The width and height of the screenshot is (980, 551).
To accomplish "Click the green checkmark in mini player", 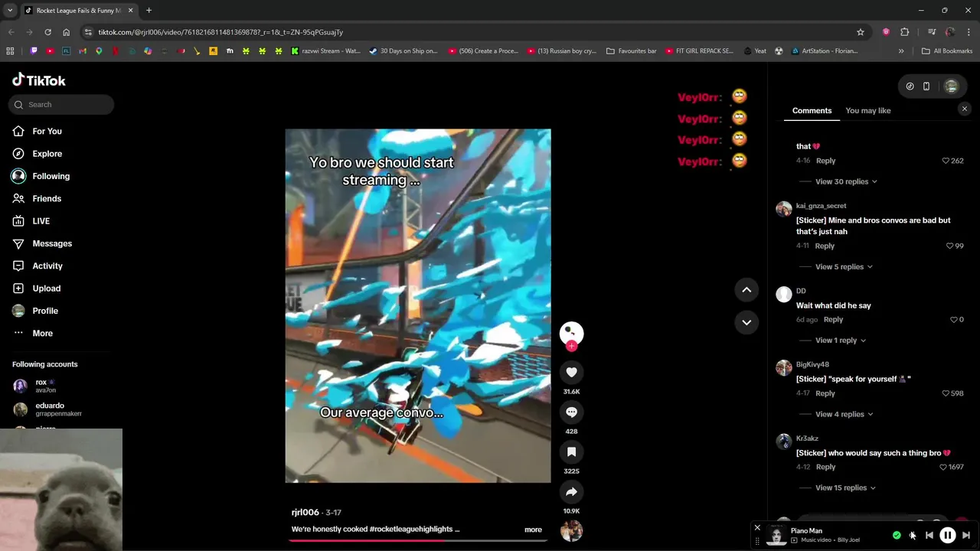I will click(897, 536).
